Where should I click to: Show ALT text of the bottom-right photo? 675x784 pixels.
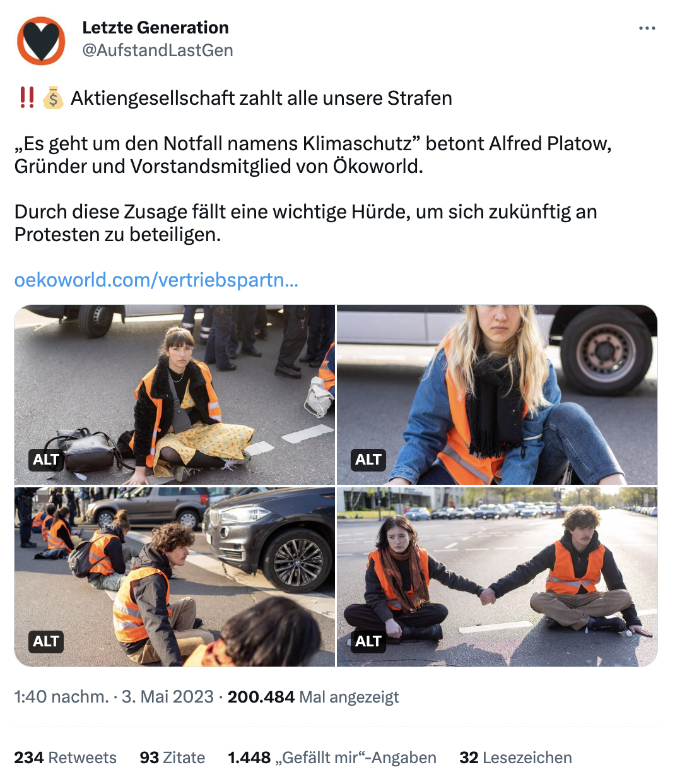(368, 641)
